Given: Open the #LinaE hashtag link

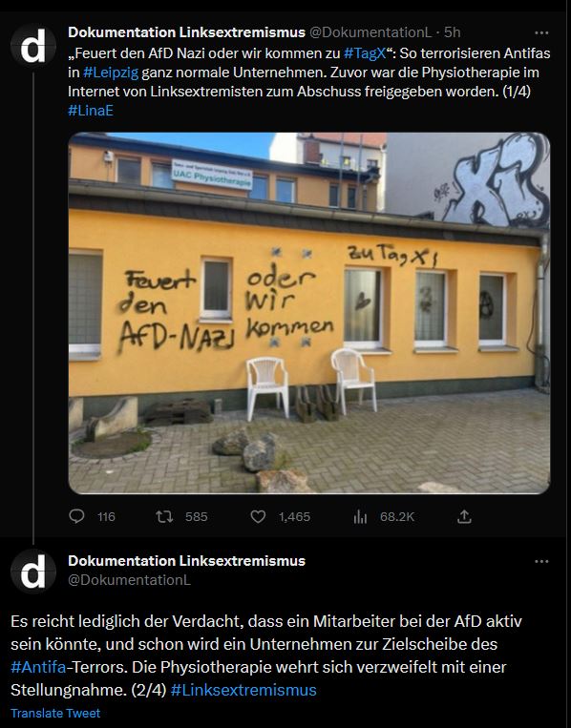Looking at the screenshot, I should 91,111.
